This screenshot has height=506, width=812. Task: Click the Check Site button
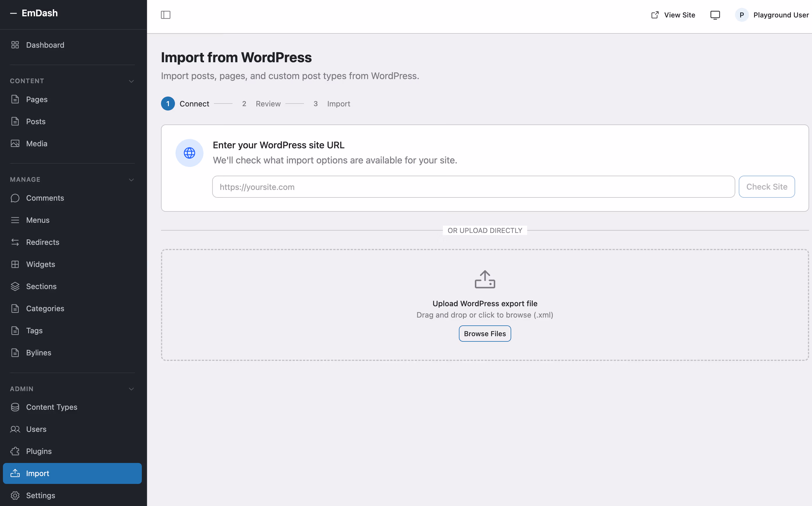point(766,187)
